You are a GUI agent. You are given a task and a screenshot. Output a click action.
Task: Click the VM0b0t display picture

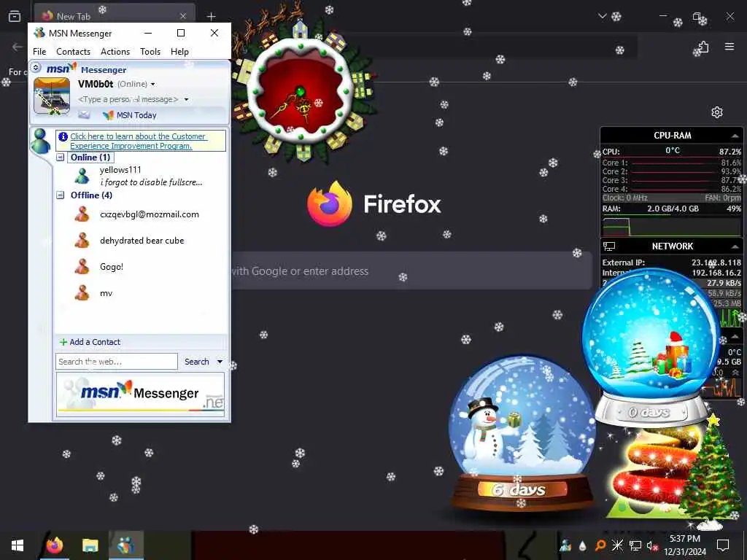click(x=52, y=97)
